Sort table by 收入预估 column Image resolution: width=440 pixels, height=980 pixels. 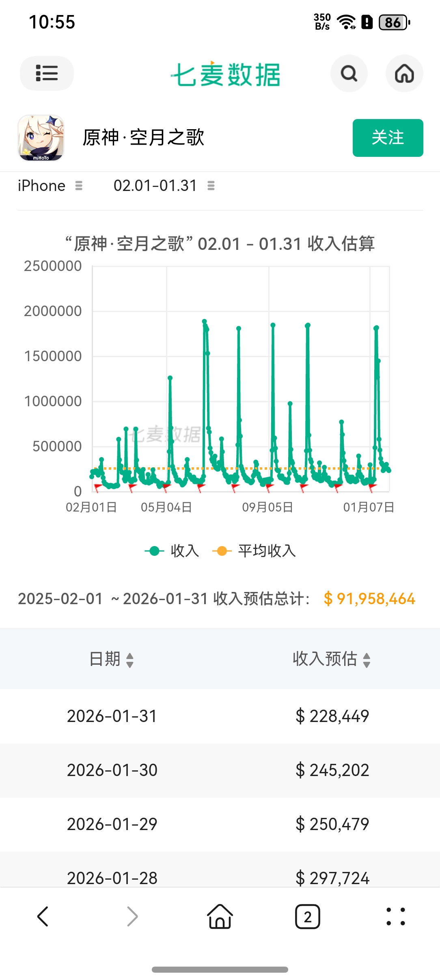click(331, 659)
